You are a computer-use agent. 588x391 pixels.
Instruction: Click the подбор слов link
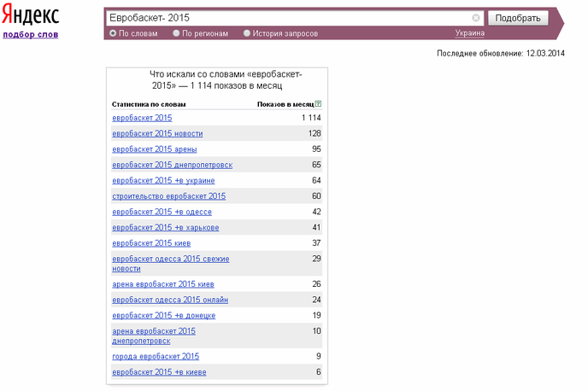click(x=31, y=35)
